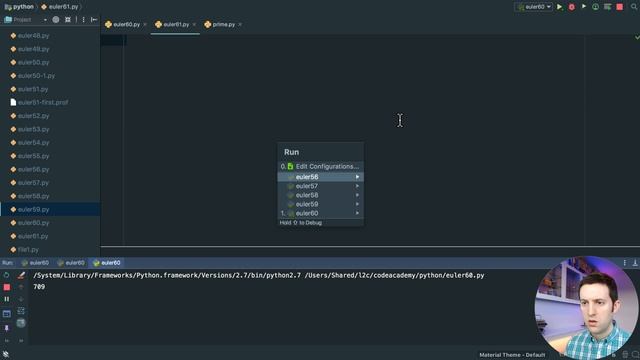Open the euler60 run configuration dropdown
Viewport: 640px width, 360px height.
pos(534,7)
